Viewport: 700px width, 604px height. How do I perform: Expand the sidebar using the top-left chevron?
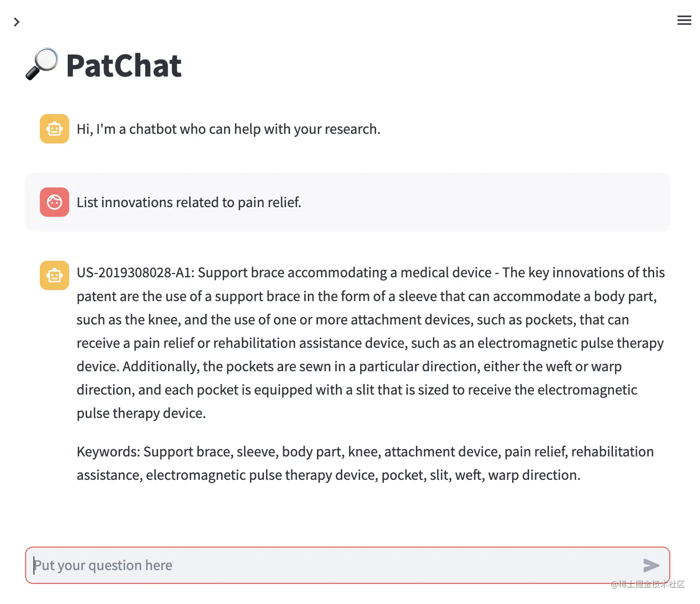[17, 22]
